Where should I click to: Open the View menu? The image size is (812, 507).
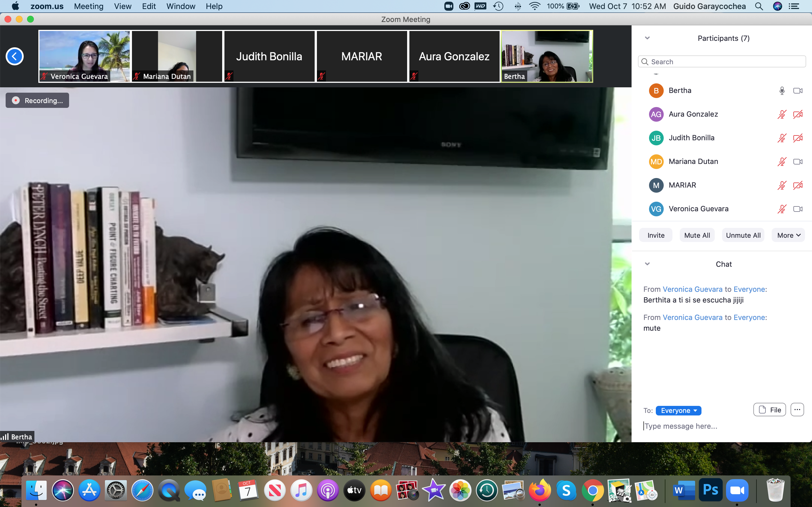point(122,6)
